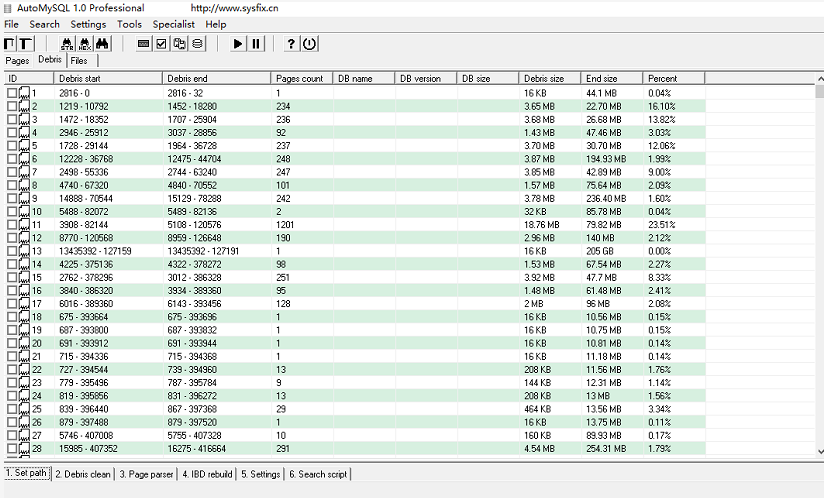Open the Tools menu

(129, 24)
